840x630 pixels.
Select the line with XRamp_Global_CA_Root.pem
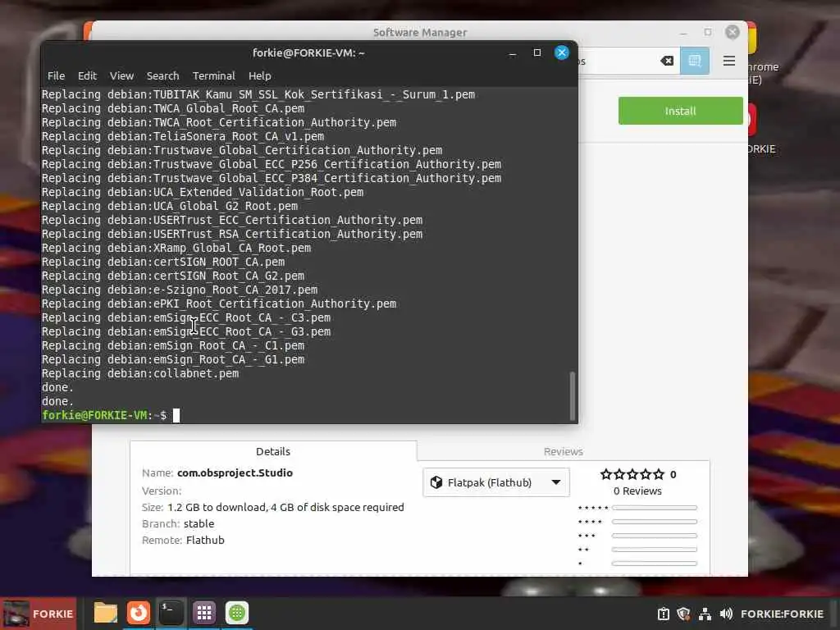(x=176, y=248)
